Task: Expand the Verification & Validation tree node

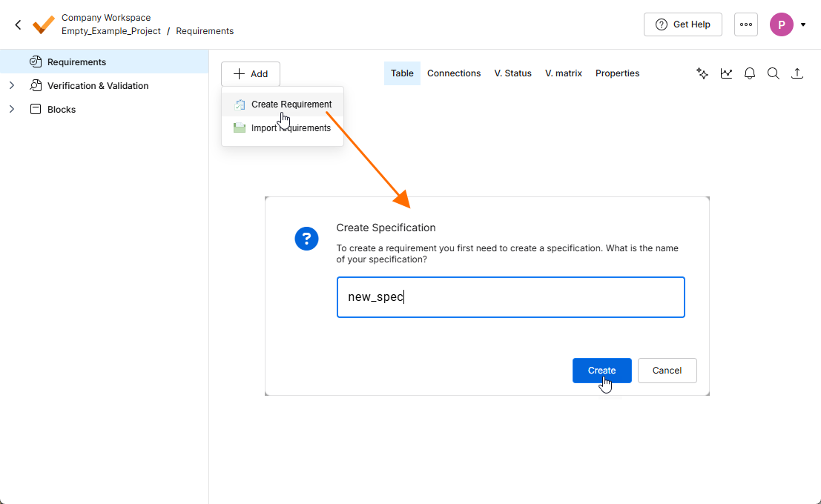Action: click(12, 86)
